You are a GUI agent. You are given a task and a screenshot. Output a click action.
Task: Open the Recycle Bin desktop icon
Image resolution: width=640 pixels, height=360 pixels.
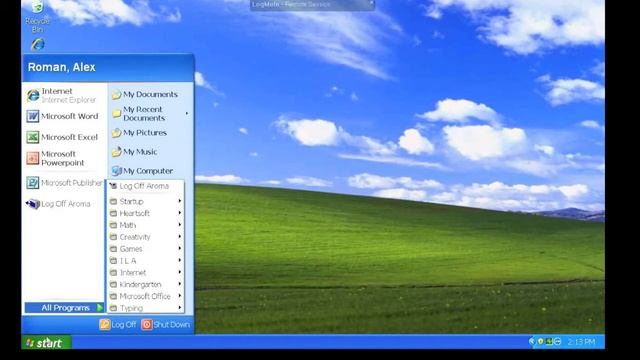pyautogui.click(x=37, y=16)
